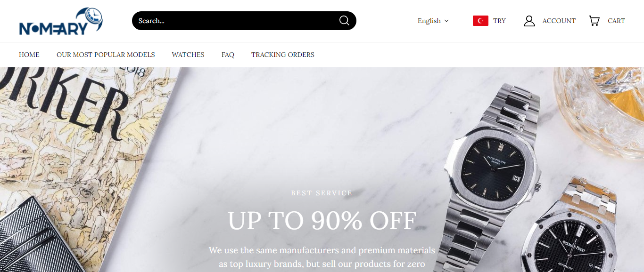This screenshot has width=644, height=272.
Task: Open the FAQ page
Action: (228, 55)
